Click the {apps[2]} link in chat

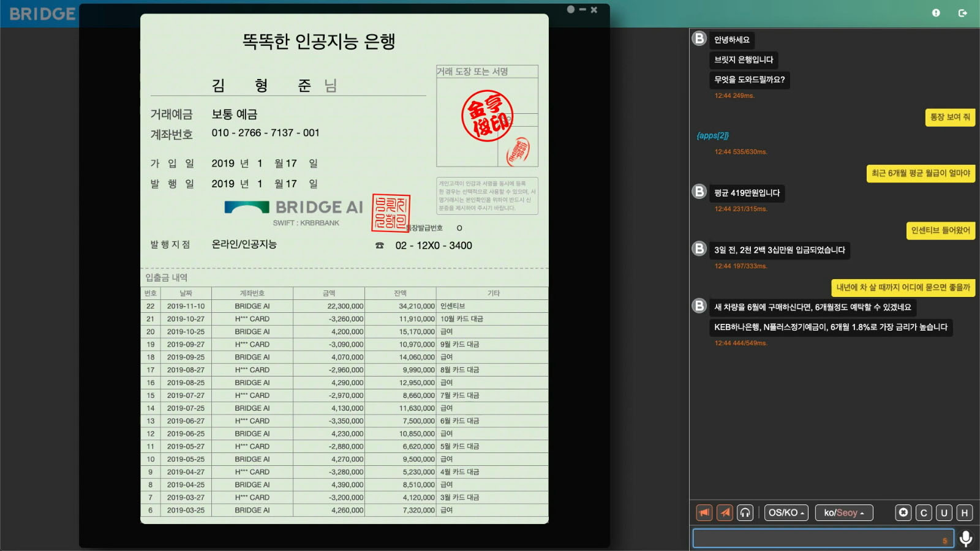tap(713, 135)
